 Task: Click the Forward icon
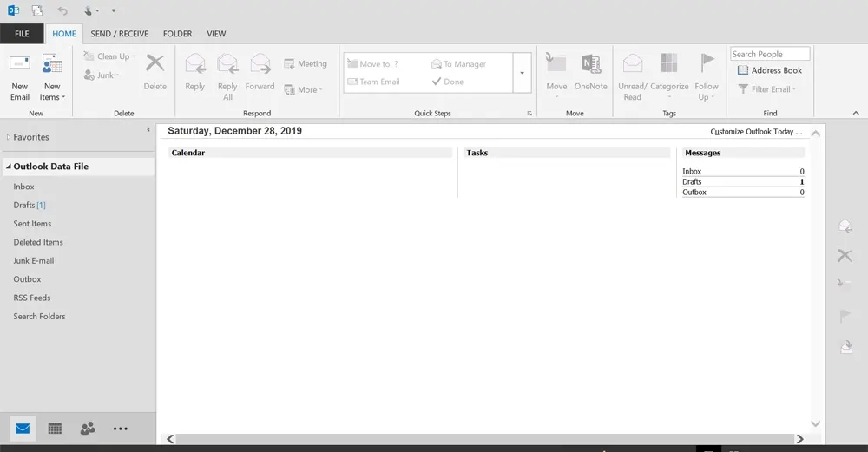click(x=260, y=64)
